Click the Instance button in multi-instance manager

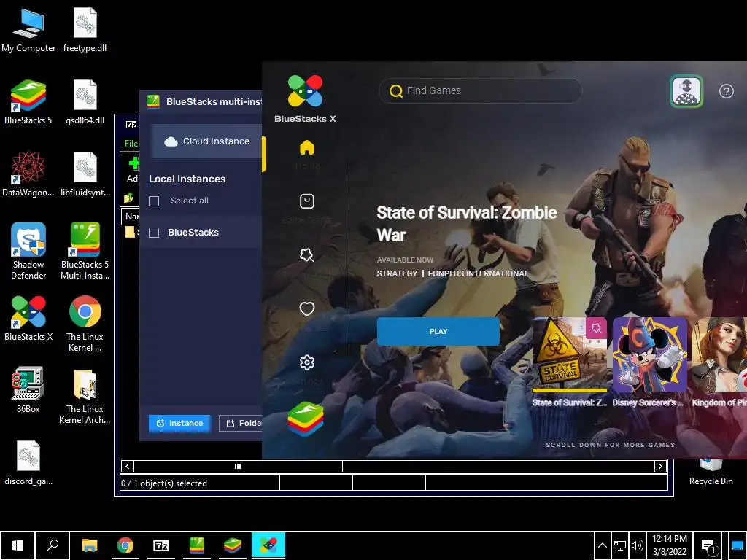(x=179, y=423)
